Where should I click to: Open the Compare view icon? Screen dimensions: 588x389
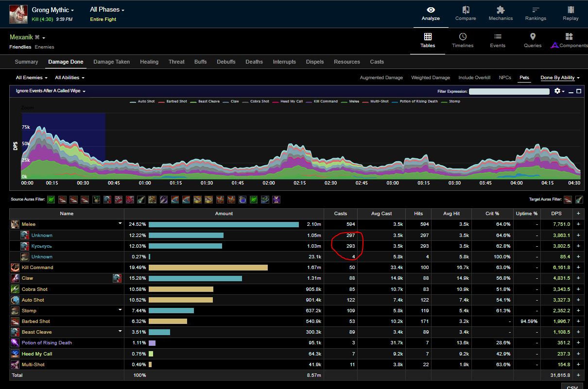coord(465,10)
